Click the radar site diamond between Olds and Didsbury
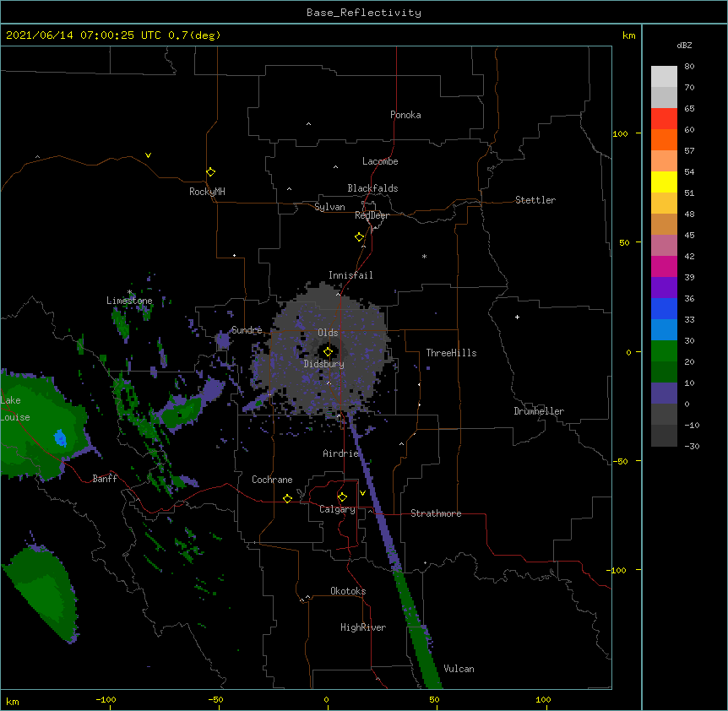The image size is (728, 711). tap(329, 352)
